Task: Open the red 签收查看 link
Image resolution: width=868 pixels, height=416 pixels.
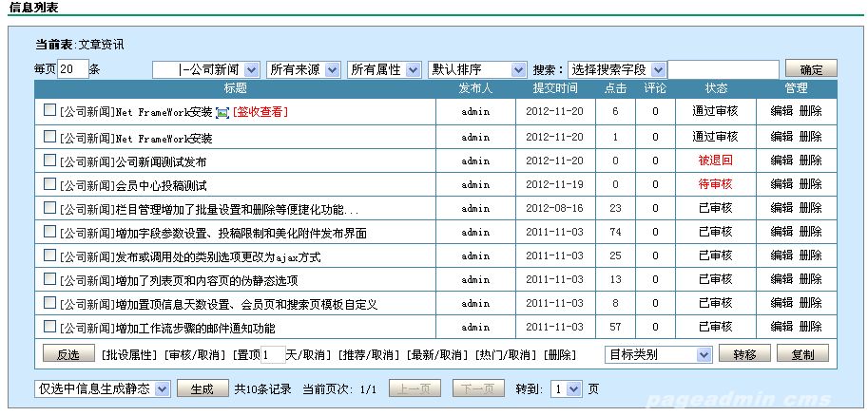Action: pyautogui.click(x=260, y=112)
